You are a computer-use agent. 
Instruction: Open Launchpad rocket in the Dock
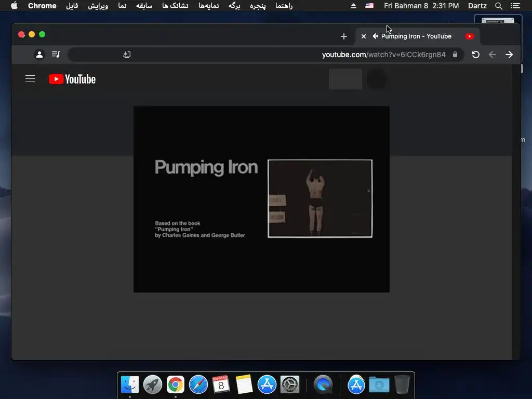153,384
